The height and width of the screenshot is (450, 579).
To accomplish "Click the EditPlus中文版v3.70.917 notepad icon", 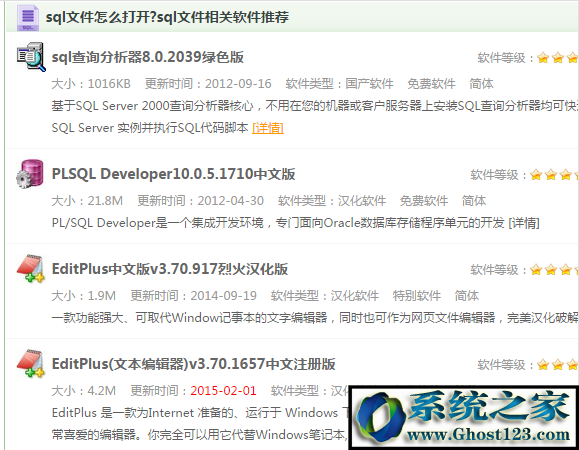I will click(x=31, y=268).
